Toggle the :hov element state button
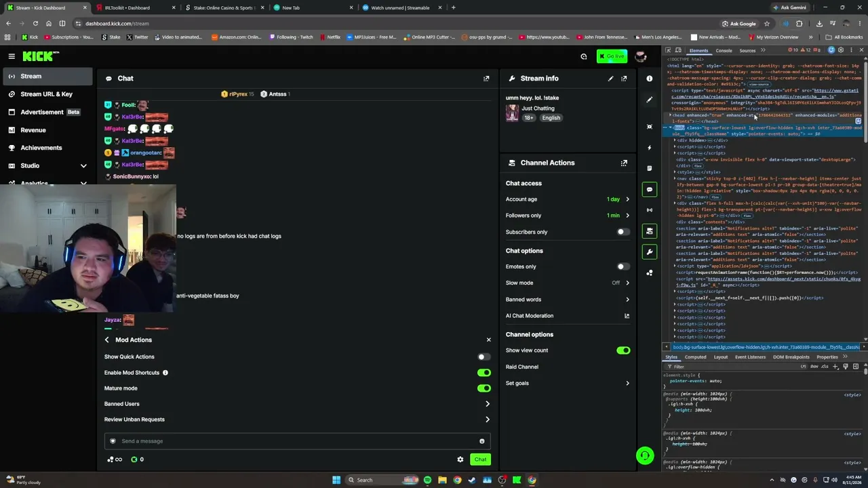The height and width of the screenshot is (488, 868). pyautogui.click(x=814, y=367)
